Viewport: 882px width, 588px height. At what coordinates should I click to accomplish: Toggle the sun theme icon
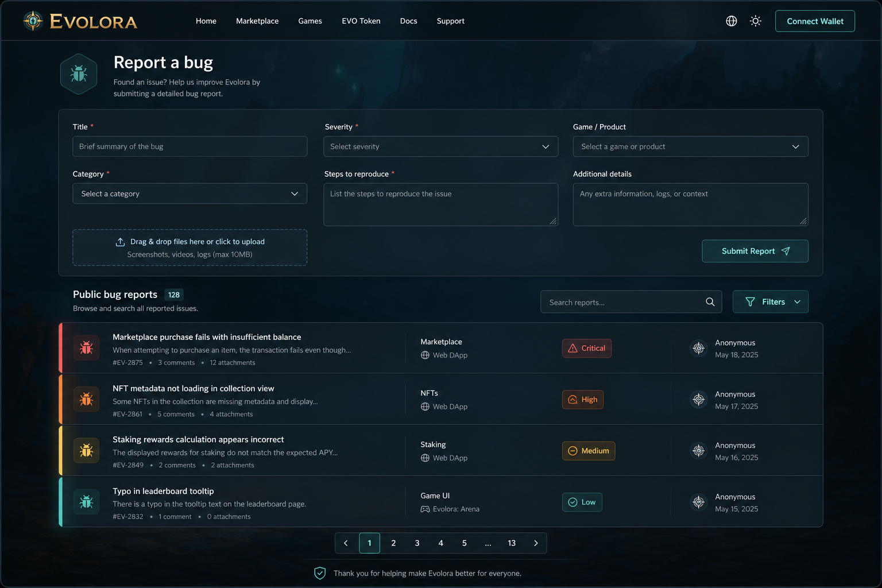point(756,21)
